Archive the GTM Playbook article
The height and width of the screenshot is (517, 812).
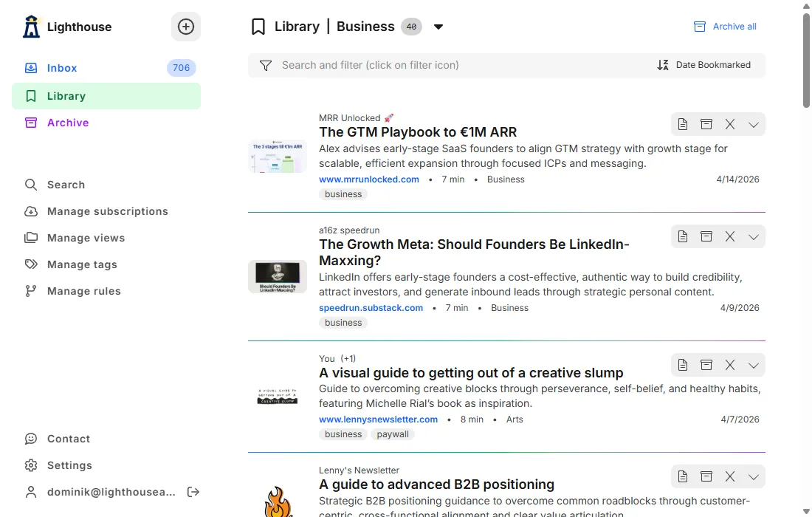click(706, 124)
